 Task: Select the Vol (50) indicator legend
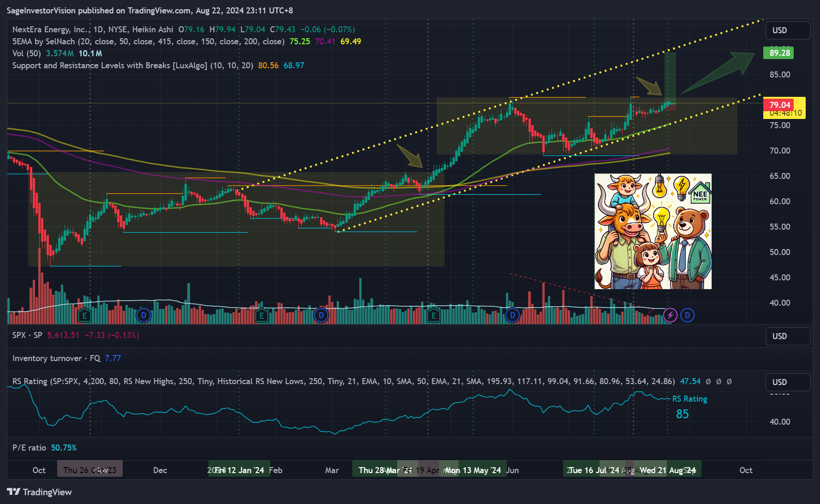[26, 53]
